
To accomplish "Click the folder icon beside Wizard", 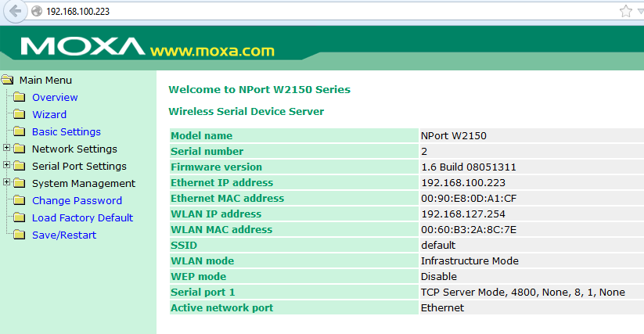I will (19, 114).
